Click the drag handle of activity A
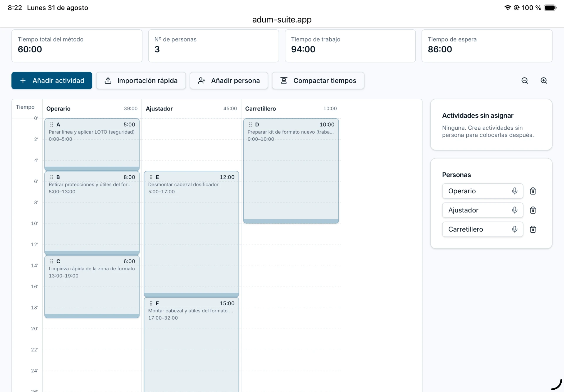This screenshot has width=564, height=392. (x=52, y=125)
